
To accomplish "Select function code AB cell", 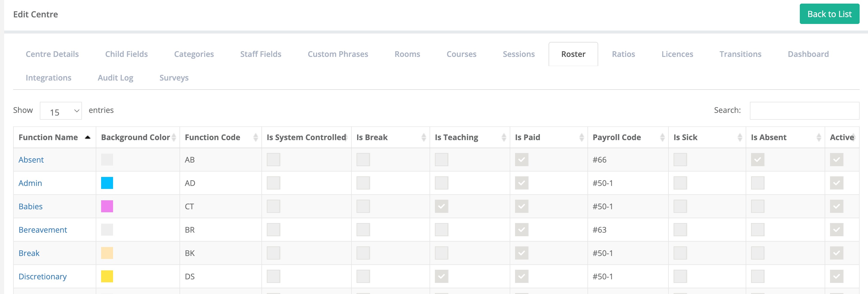I will pyautogui.click(x=220, y=160).
